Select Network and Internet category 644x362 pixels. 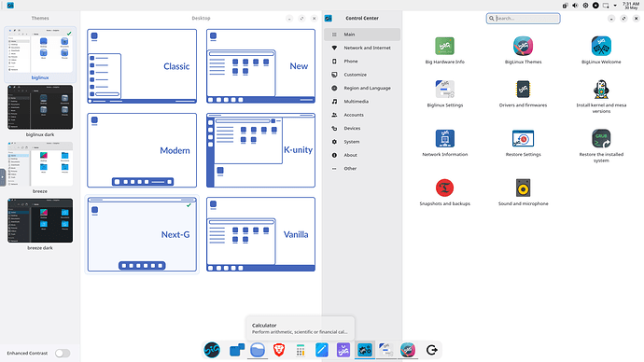click(x=362, y=48)
